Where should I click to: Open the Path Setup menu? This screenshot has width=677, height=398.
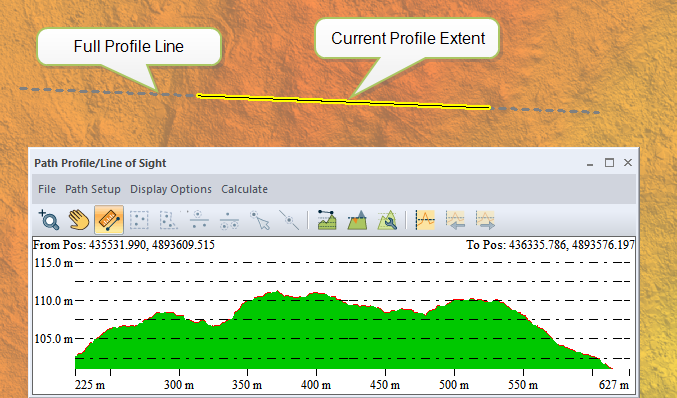[93, 189]
